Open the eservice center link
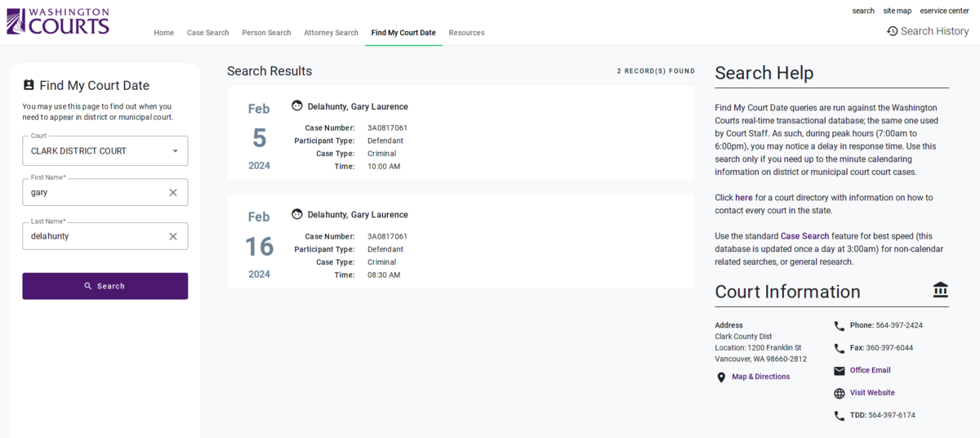Image resolution: width=980 pixels, height=438 pixels. (x=944, y=11)
